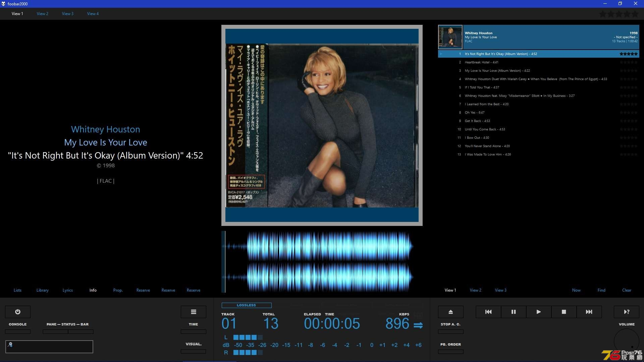Rate track using top-right stars
644x362 pixels.
click(x=619, y=14)
